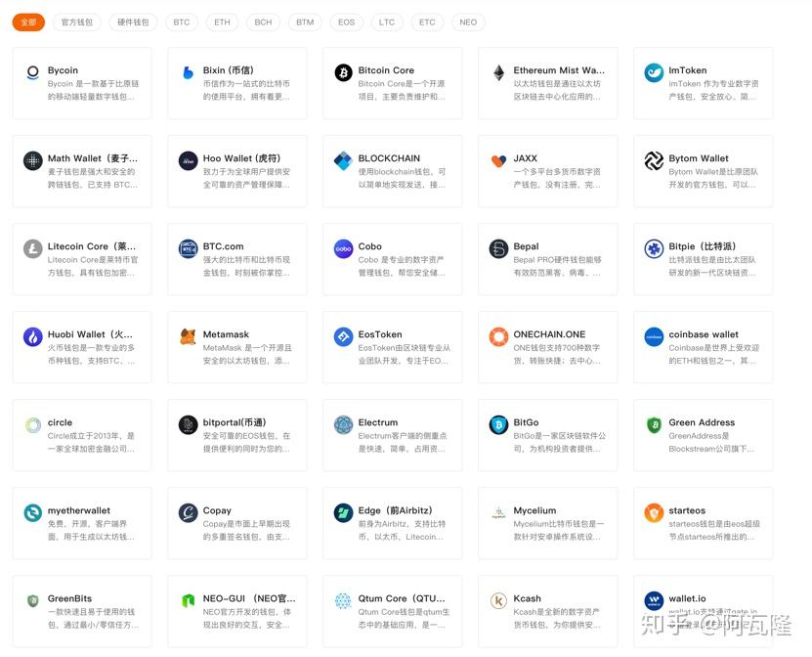
Task: Click the Bytom Wallet logo icon
Action: 654,160
